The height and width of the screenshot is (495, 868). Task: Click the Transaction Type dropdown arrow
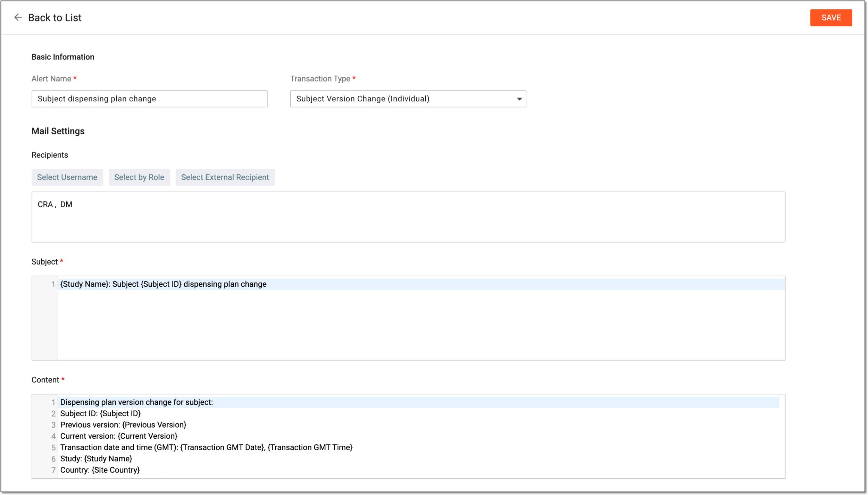pos(519,99)
